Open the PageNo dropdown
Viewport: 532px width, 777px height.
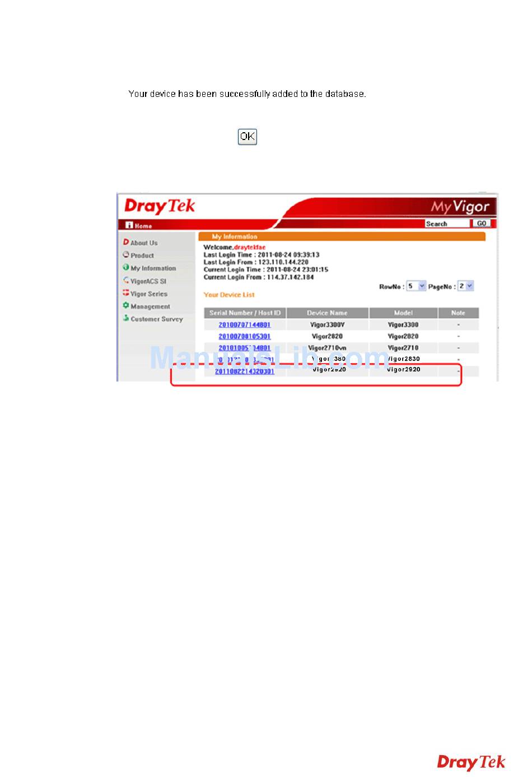pos(466,286)
